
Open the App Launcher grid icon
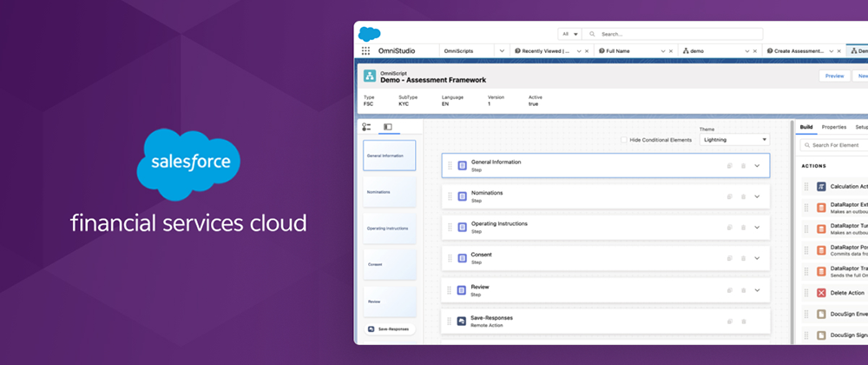tap(365, 51)
